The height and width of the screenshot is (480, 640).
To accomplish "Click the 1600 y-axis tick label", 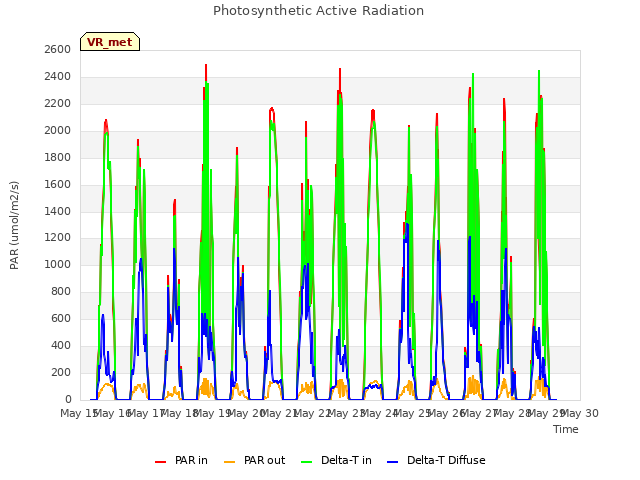I will (58, 184).
